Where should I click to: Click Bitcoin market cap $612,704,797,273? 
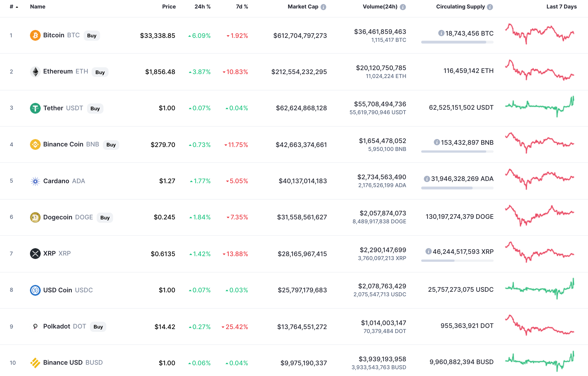[x=300, y=36]
